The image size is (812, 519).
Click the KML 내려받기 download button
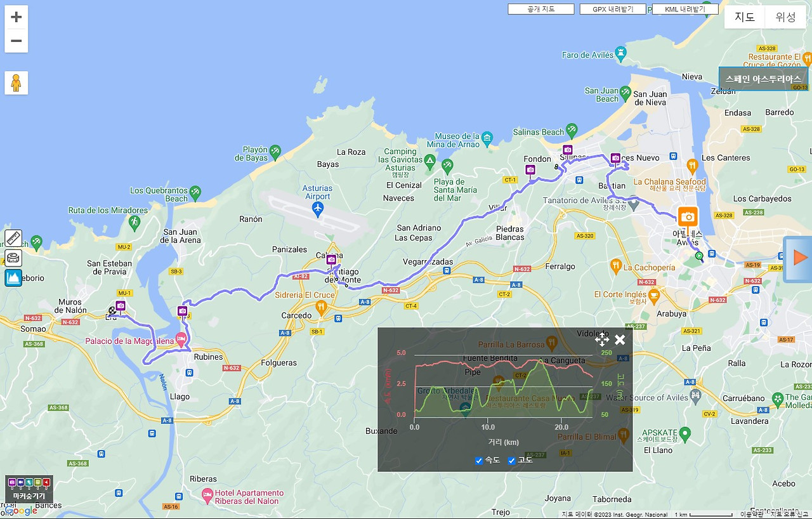(685, 10)
